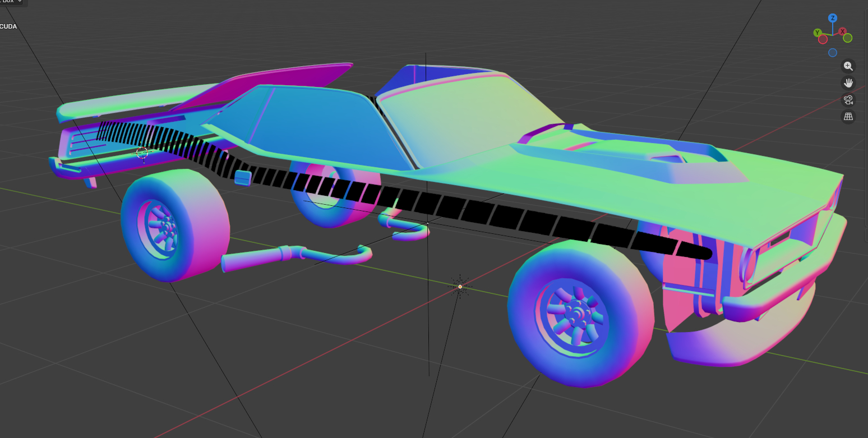
Task: Click the red X axis gizmo handle
Action: coord(842,31)
